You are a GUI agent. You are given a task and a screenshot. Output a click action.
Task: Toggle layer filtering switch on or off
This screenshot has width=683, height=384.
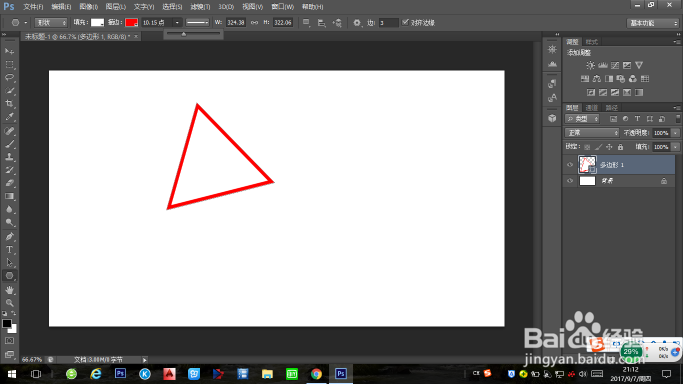tap(678, 118)
